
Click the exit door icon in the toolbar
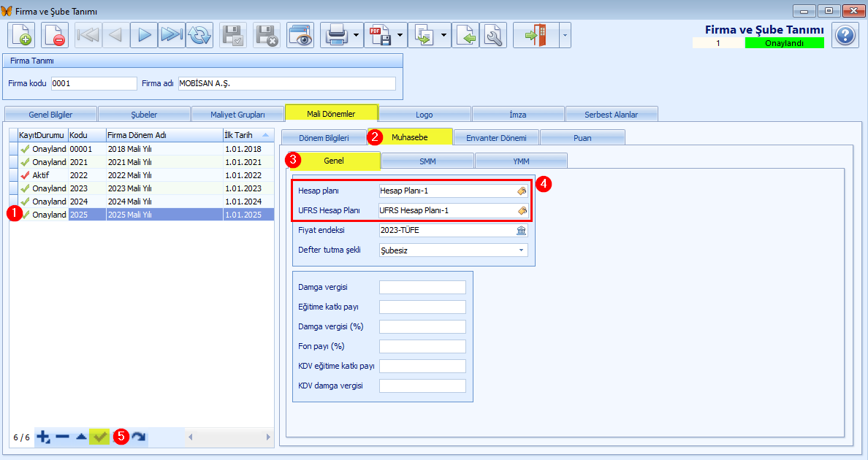tap(536, 35)
